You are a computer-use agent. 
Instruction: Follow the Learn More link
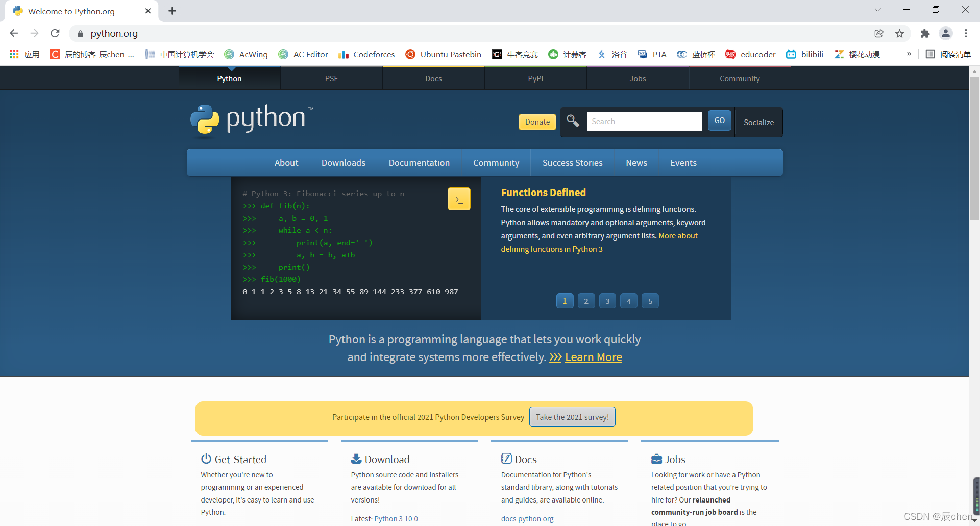click(594, 357)
